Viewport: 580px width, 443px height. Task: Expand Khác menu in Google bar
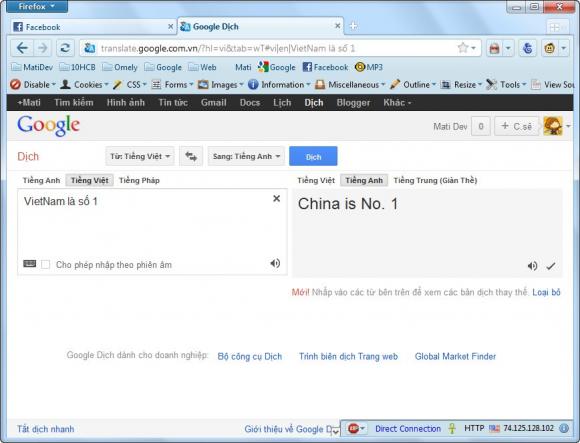pyautogui.click(x=397, y=102)
